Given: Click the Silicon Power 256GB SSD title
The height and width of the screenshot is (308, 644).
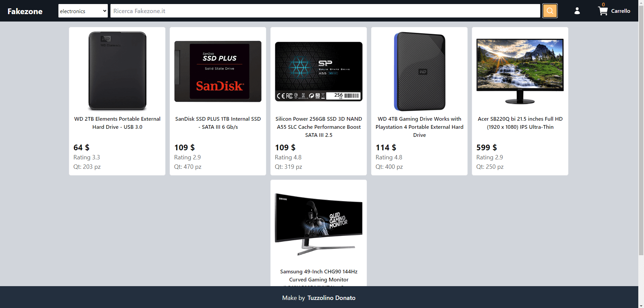Looking at the screenshot, I should coord(319,127).
